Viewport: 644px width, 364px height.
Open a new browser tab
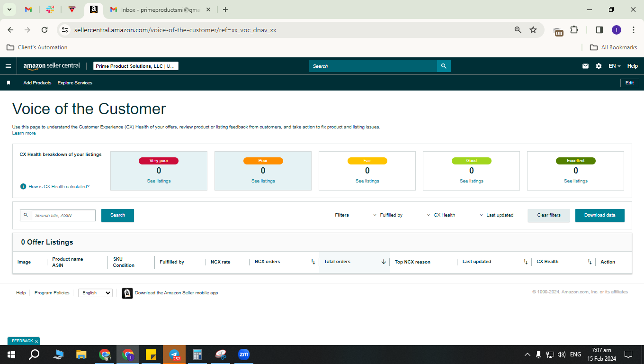225,9
